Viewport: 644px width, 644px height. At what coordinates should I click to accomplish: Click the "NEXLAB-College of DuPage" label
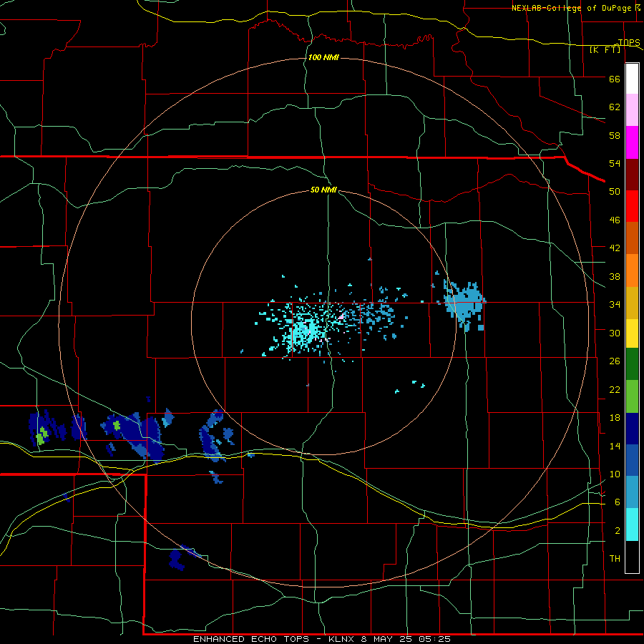(570, 8)
